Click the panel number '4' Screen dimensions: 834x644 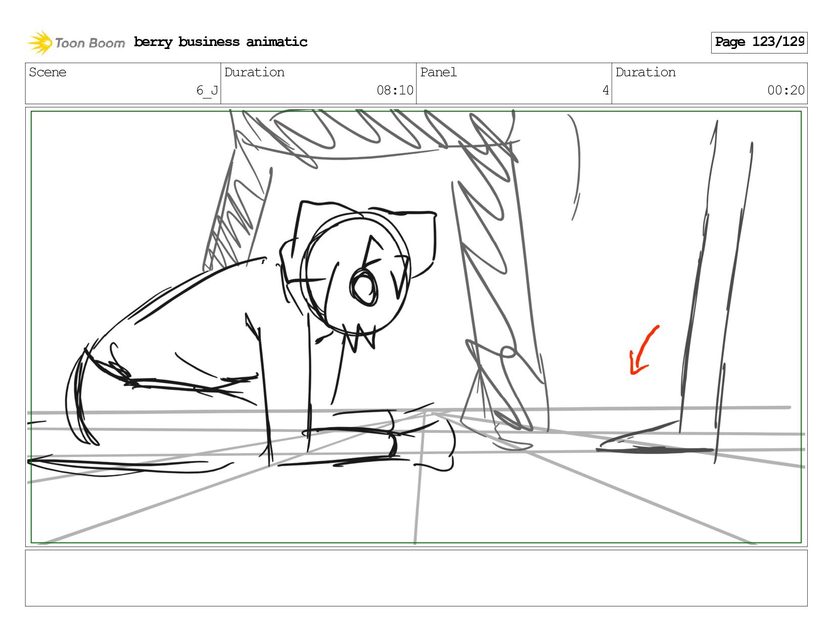[x=606, y=90]
